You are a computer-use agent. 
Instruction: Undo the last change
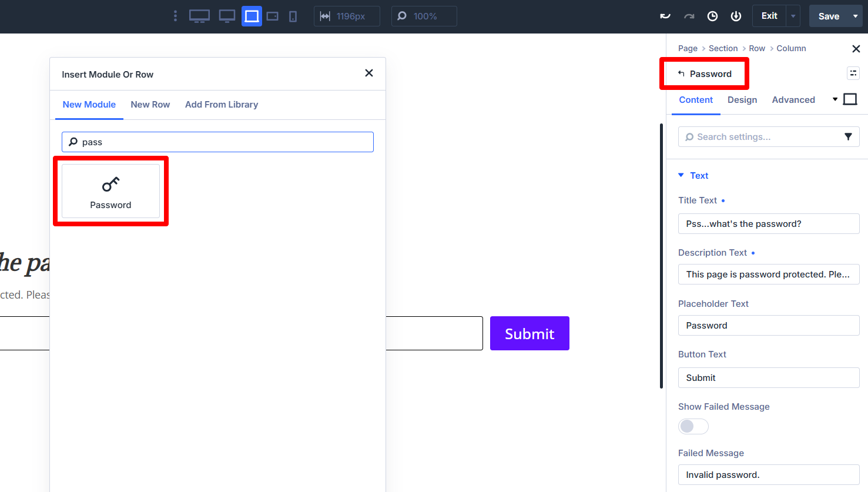tap(665, 16)
